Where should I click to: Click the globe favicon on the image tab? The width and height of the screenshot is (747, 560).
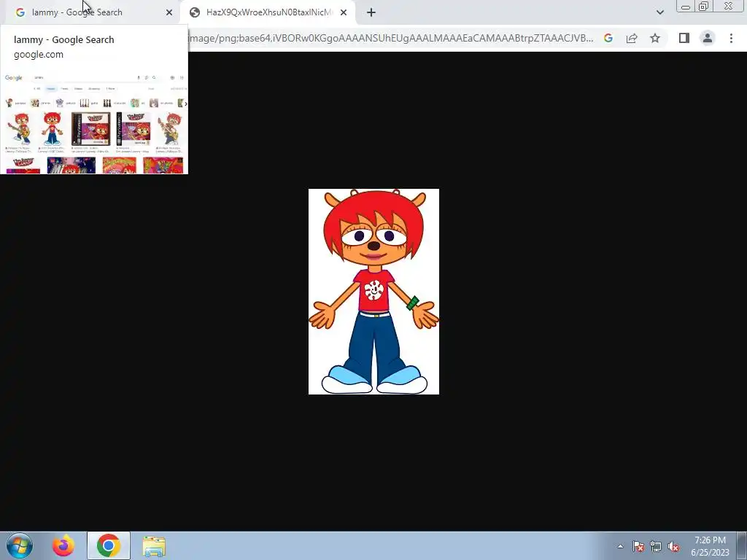tap(194, 12)
